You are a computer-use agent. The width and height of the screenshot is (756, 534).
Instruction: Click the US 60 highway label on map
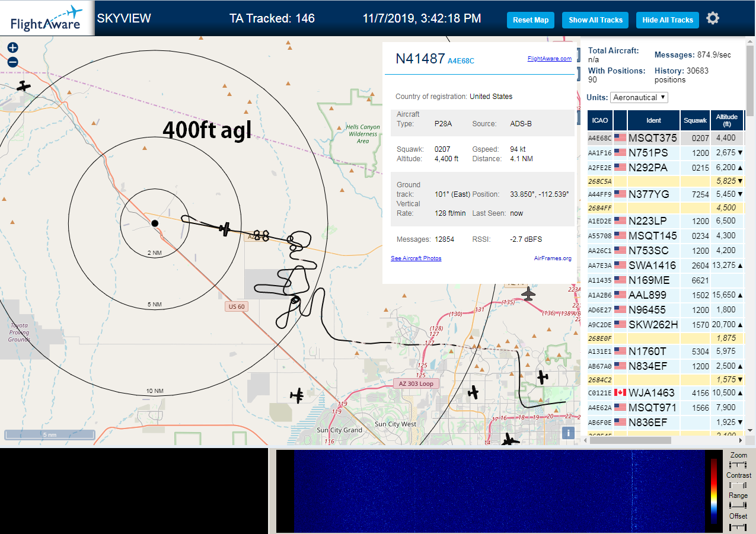coord(236,306)
